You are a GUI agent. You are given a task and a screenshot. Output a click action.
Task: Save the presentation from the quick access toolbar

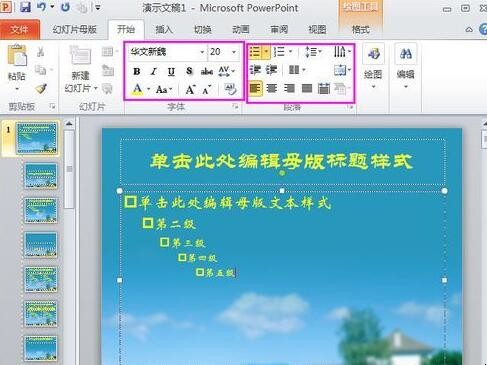(25, 7)
